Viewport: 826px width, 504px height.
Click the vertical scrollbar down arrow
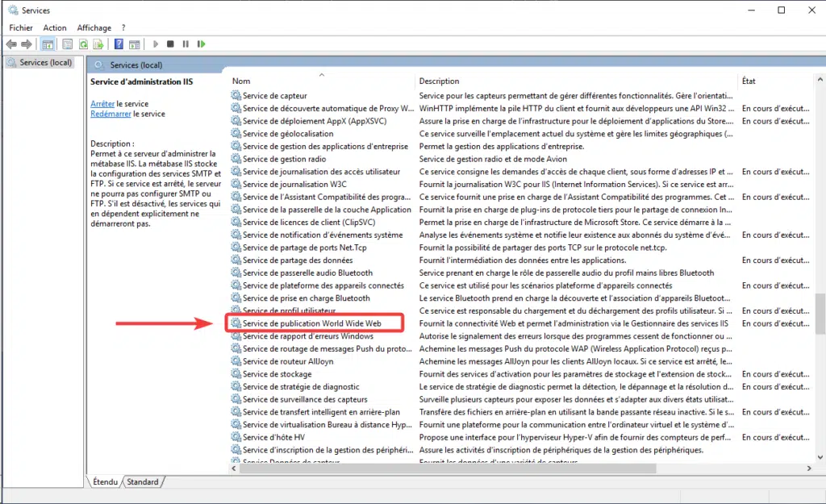tap(820, 457)
